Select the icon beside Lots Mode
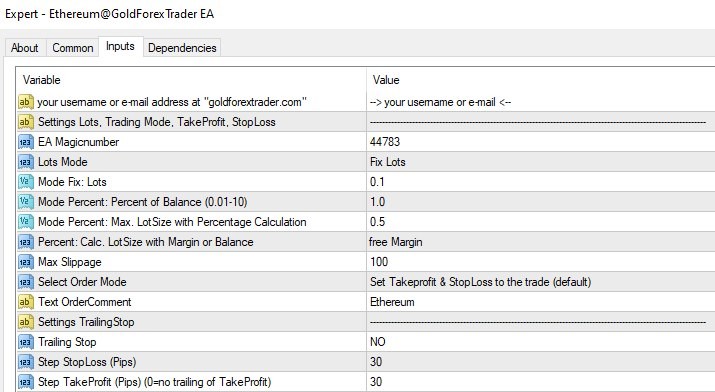The image size is (715, 392). (26, 162)
